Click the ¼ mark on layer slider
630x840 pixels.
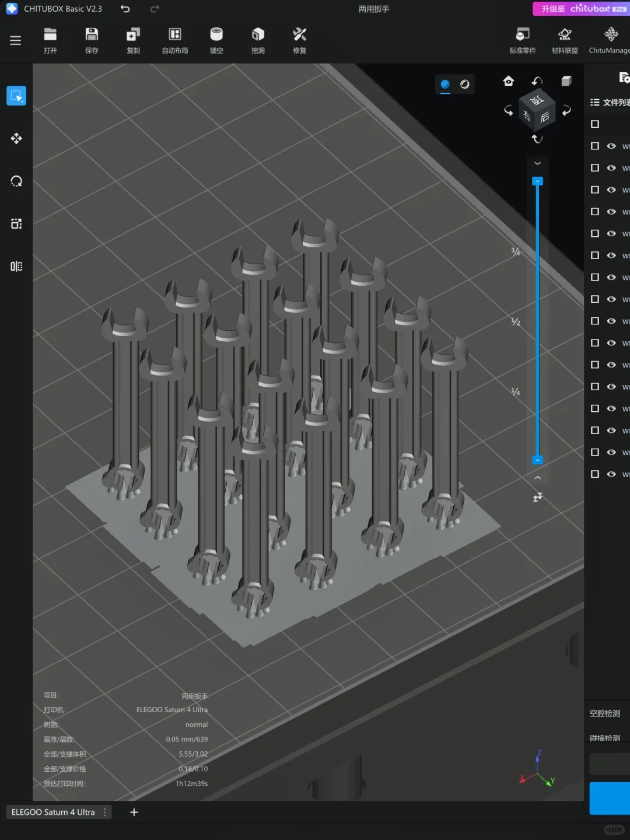(x=516, y=391)
